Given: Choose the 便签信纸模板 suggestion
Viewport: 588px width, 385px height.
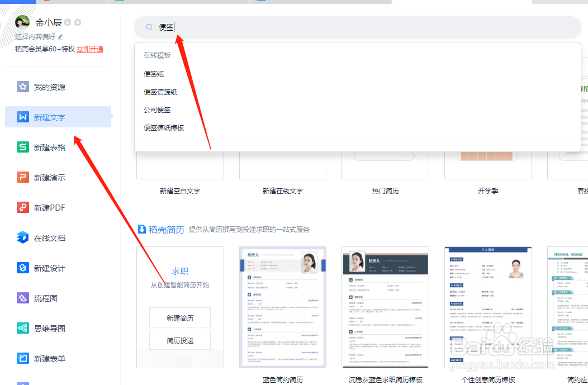Looking at the screenshot, I should (x=164, y=127).
